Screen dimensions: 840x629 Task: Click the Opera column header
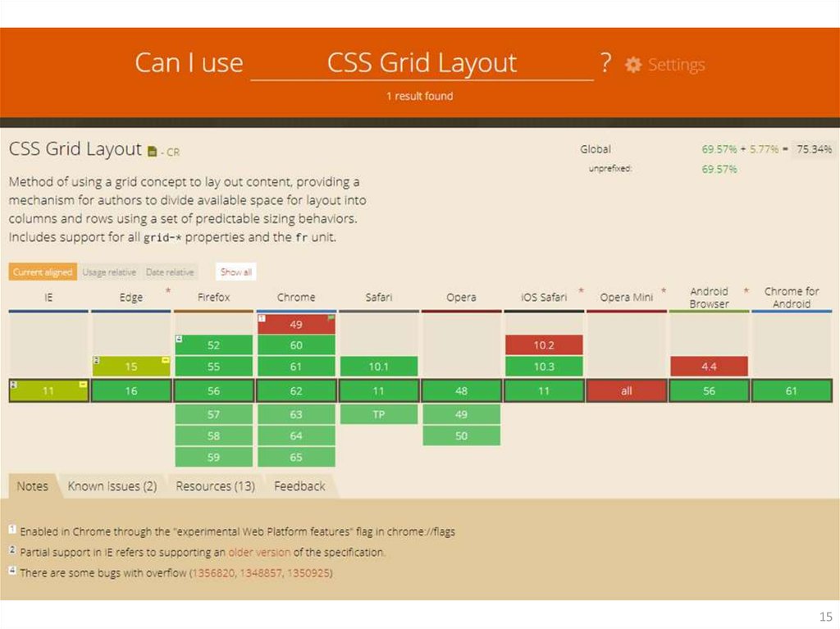(461, 298)
